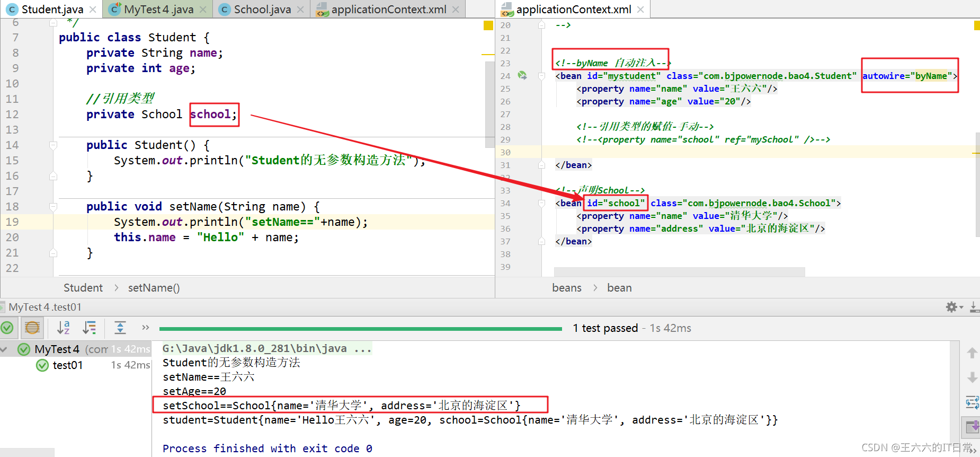Click 'private String name;' code line
The width and height of the screenshot is (980, 457).
click(x=155, y=53)
